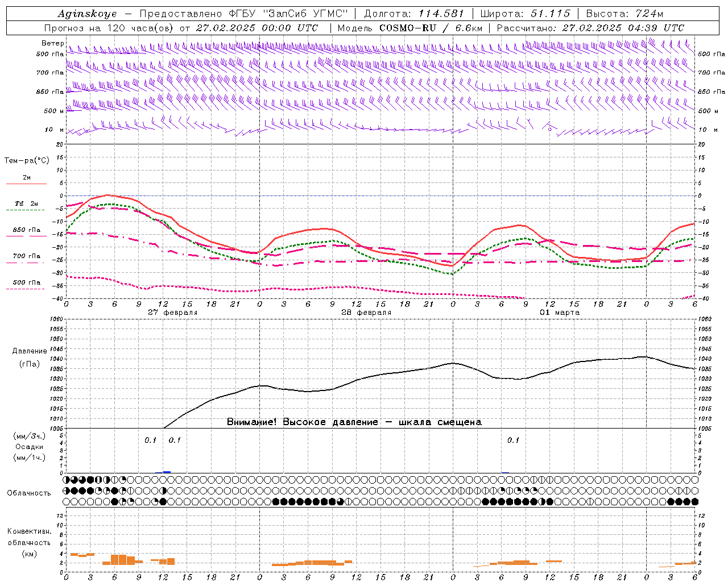728x582 pixels.
Task: Click the '(мм/1ч.)' hourly precipitation unit label
Action: [x=30, y=457]
